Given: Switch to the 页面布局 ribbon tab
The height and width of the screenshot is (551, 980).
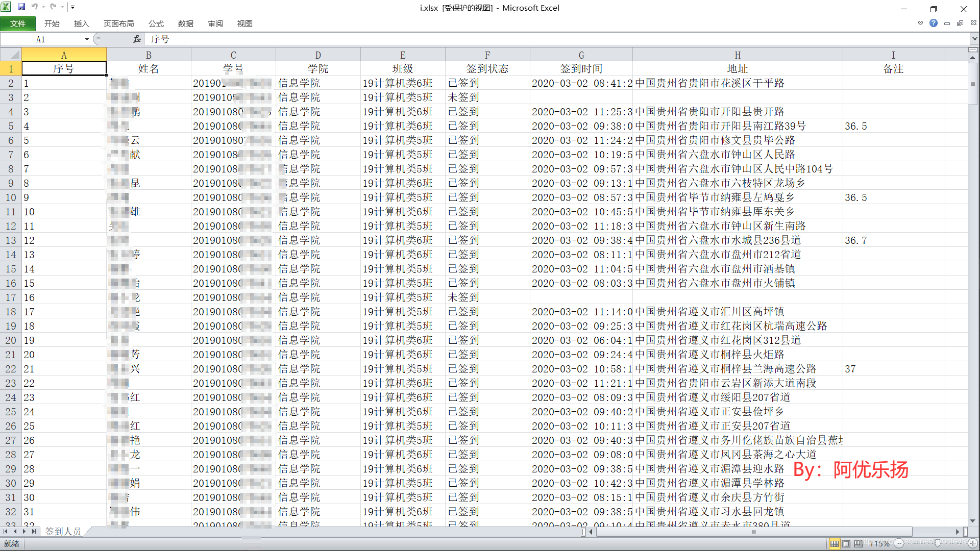Looking at the screenshot, I should (x=119, y=23).
